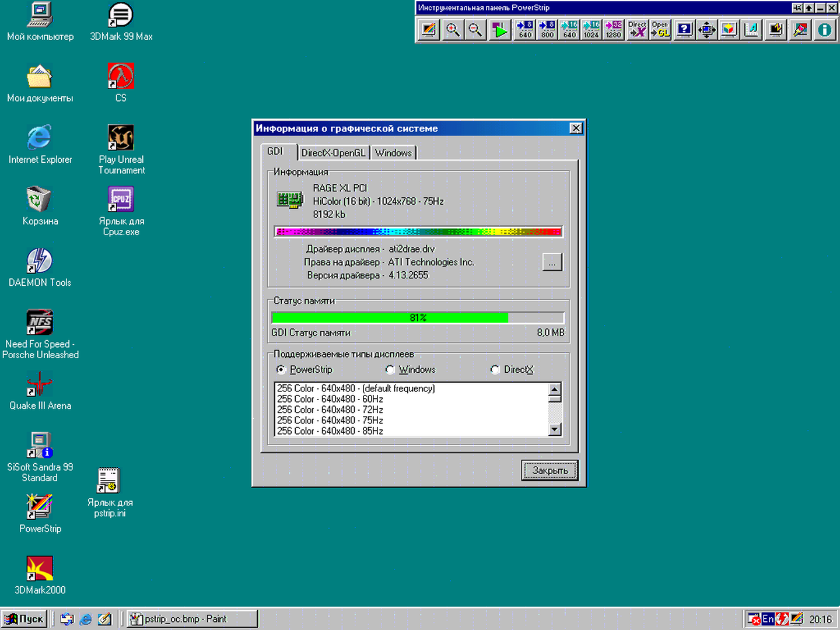Select the CS desktop shortcut

click(x=121, y=83)
